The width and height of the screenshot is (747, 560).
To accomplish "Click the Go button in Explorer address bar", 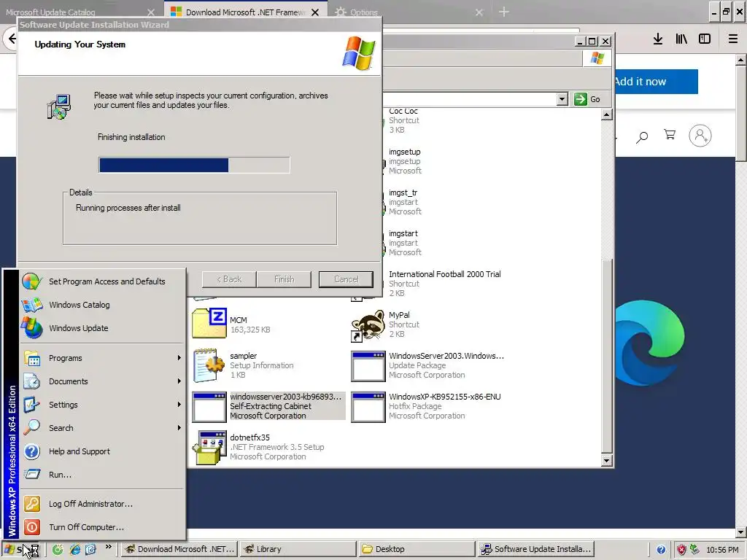I will (587, 99).
